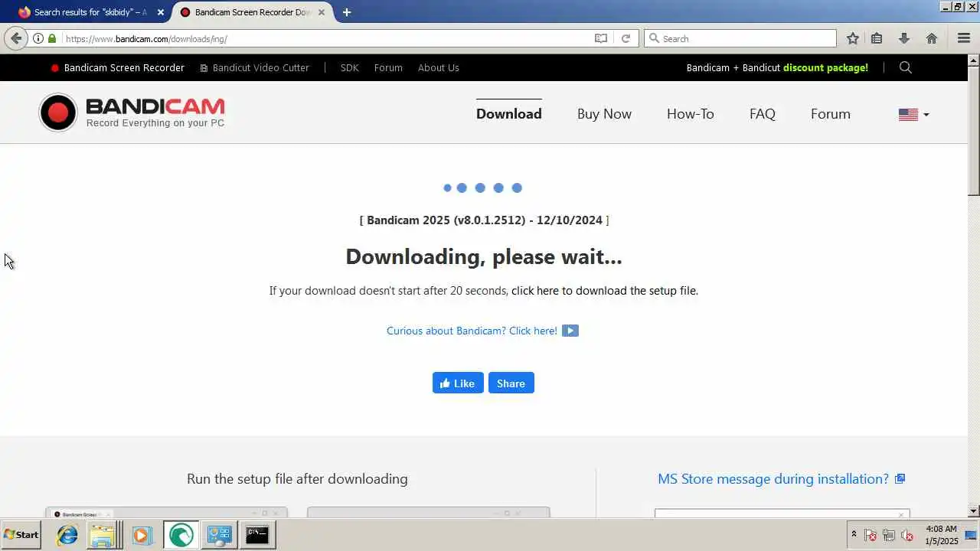Image resolution: width=980 pixels, height=551 pixels.
Task: Open the Buy Now navigation item
Action: [604, 113]
